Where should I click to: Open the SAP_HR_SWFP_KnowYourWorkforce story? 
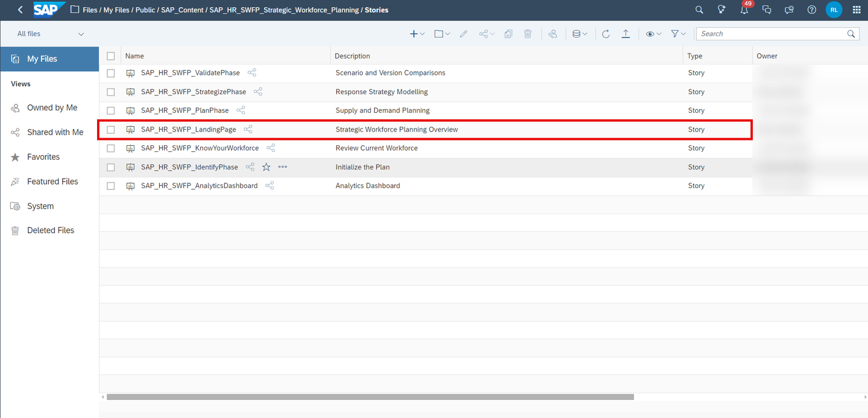tap(200, 148)
